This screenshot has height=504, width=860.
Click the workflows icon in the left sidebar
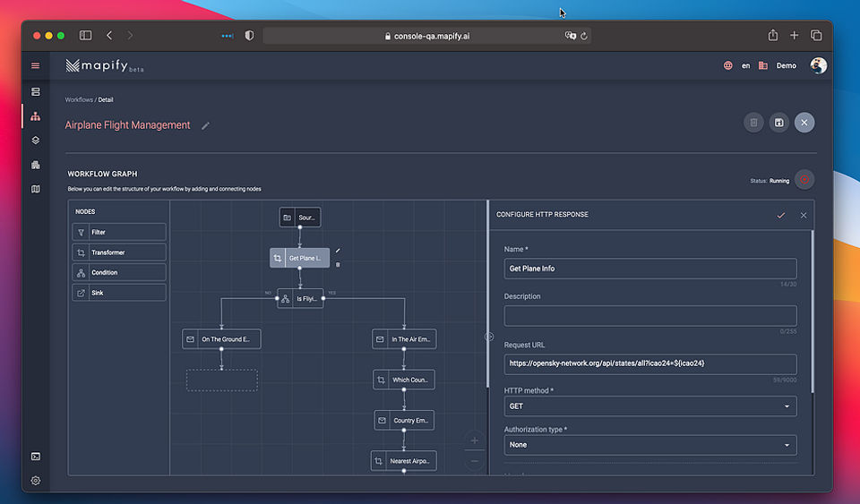pos(36,116)
